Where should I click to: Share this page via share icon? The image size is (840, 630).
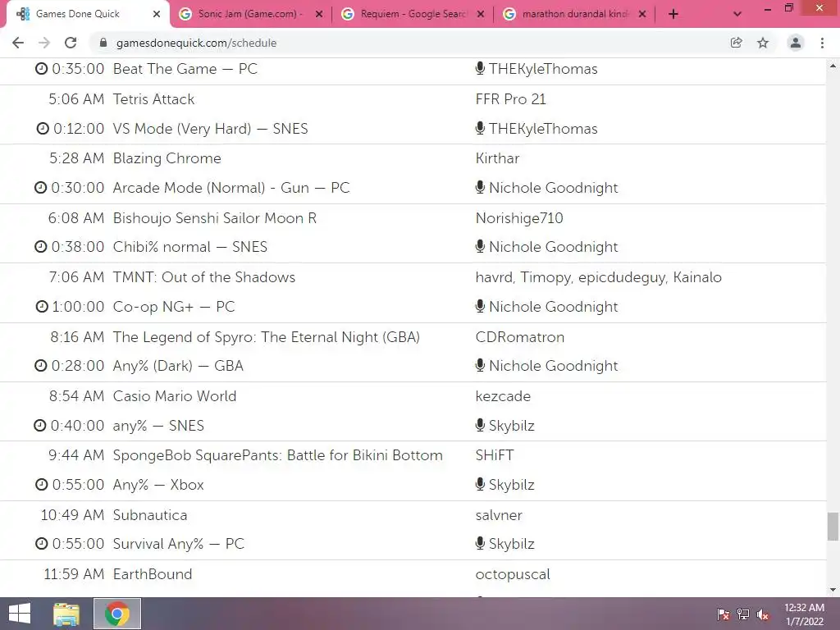coord(737,43)
